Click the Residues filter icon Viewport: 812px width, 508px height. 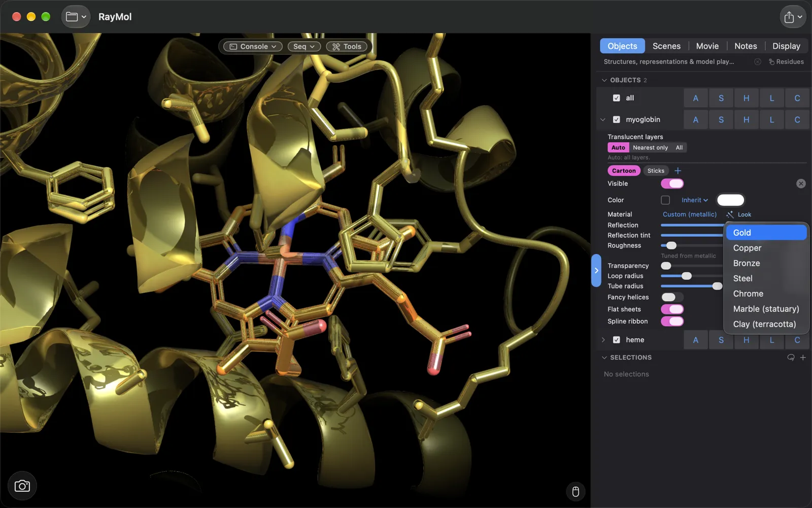pyautogui.click(x=786, y=61)
